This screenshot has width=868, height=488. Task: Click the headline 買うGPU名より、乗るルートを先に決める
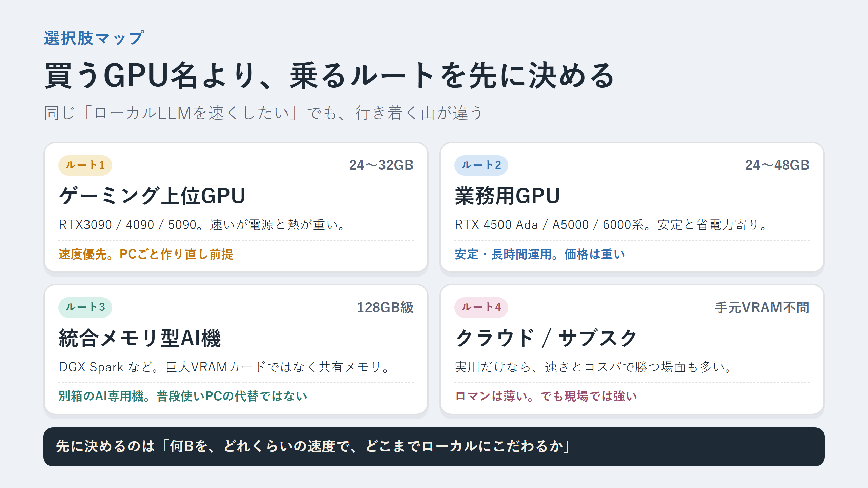click(x=329, y=76)
